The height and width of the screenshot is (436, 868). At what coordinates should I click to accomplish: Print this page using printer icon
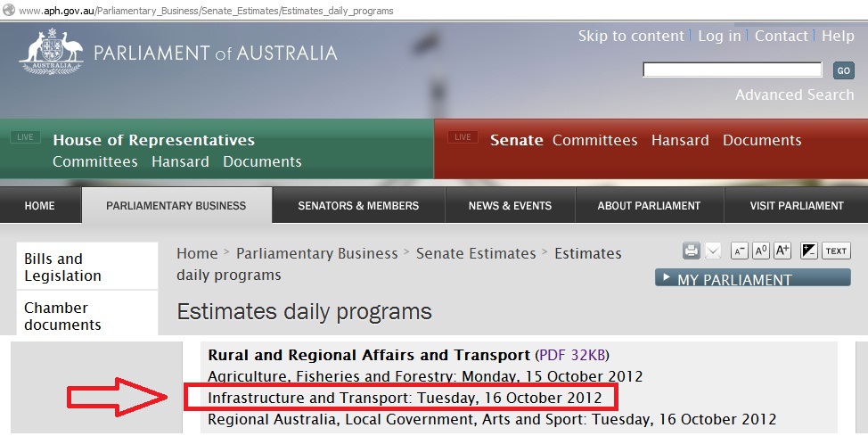[x=691, y=251]
